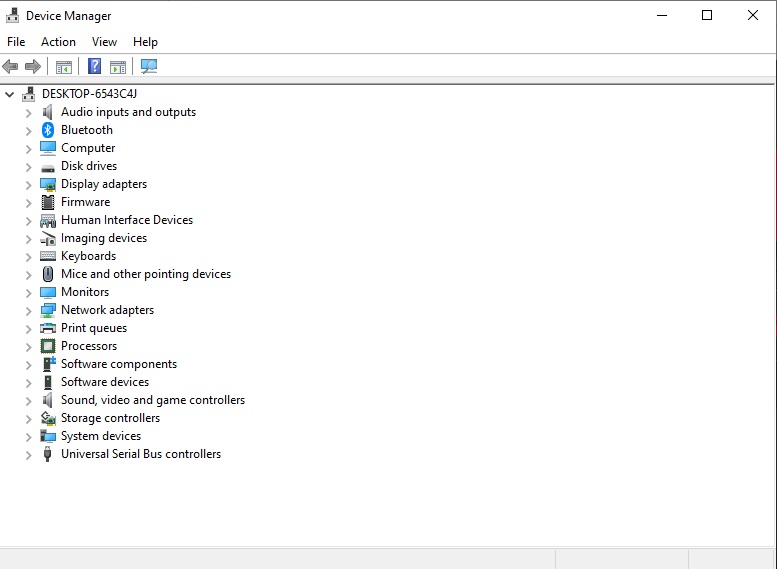
Task: Click the Keyboards category icon
Action: [x=48, y=256]
